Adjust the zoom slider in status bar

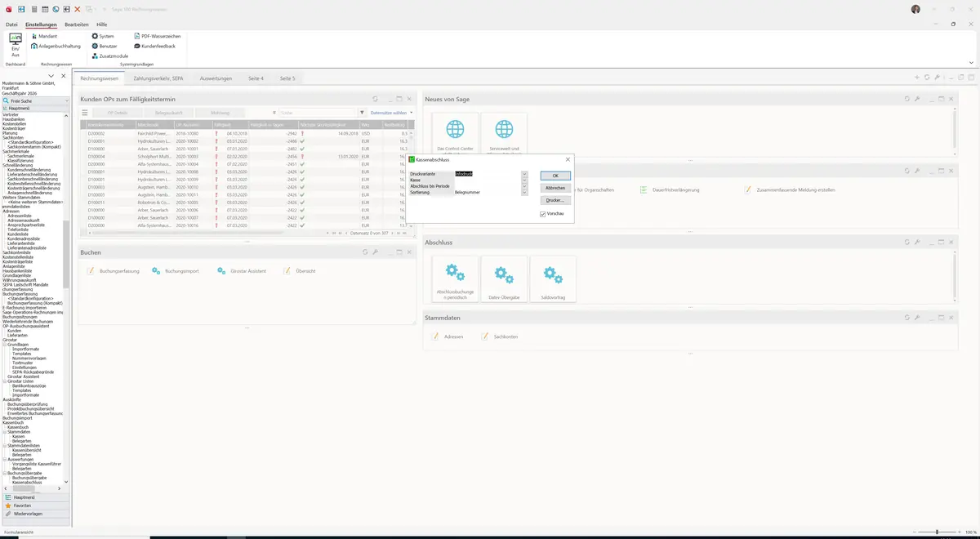coord(936,532)
